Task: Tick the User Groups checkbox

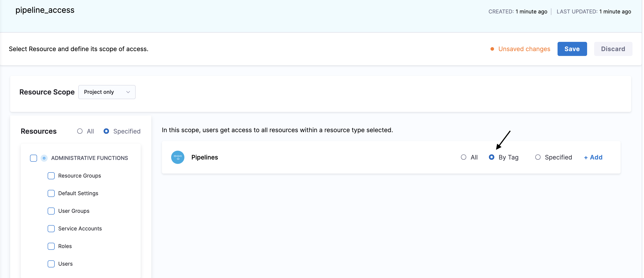Action: [51, 211]
